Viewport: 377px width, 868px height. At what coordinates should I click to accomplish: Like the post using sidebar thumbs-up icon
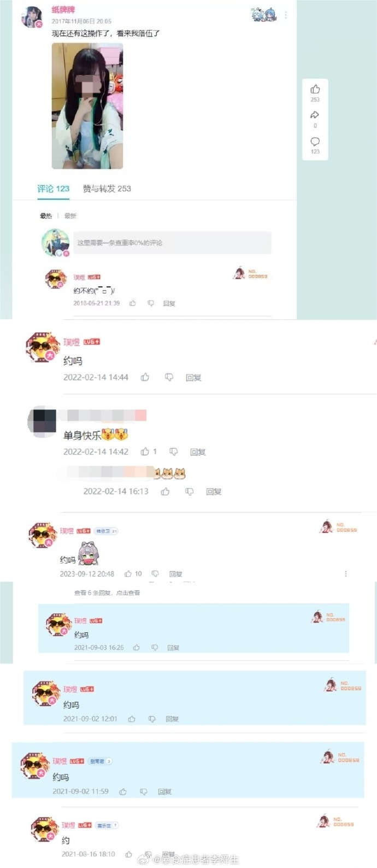coord(315,89)
